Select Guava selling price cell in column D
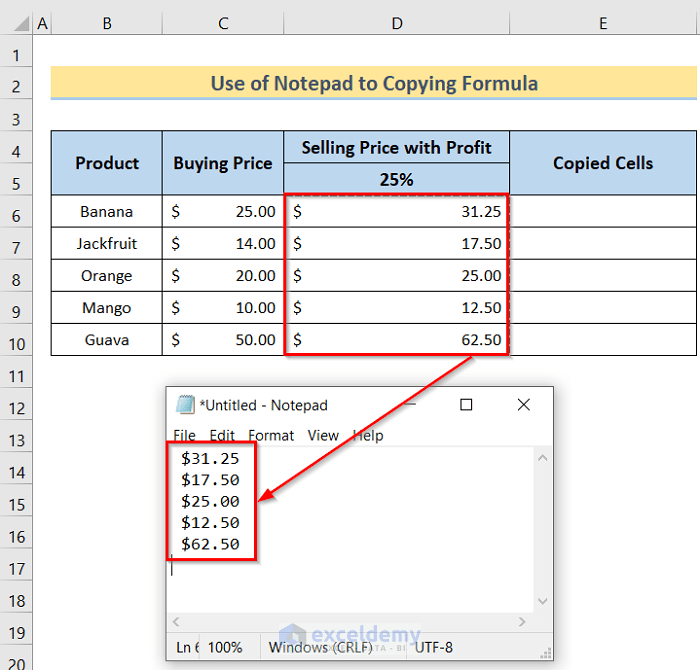This screenshot has height=670, width=700. pos(396,340)
